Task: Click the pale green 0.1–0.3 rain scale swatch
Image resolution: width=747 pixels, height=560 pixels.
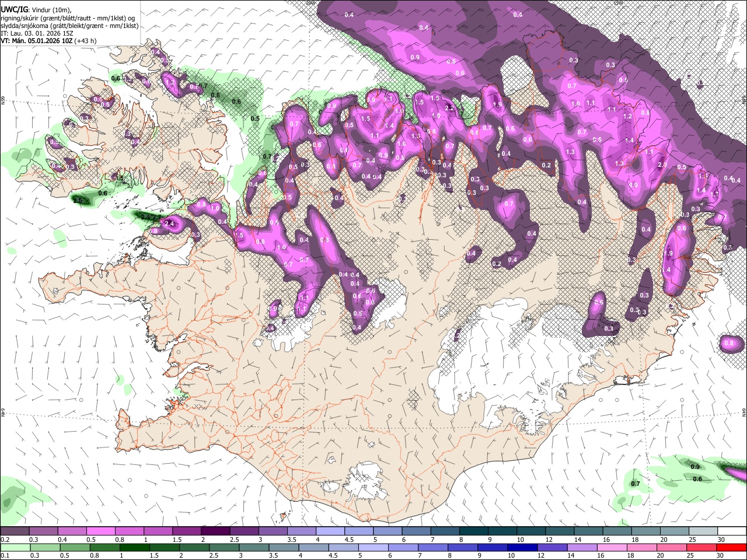Action: point(15,547)
